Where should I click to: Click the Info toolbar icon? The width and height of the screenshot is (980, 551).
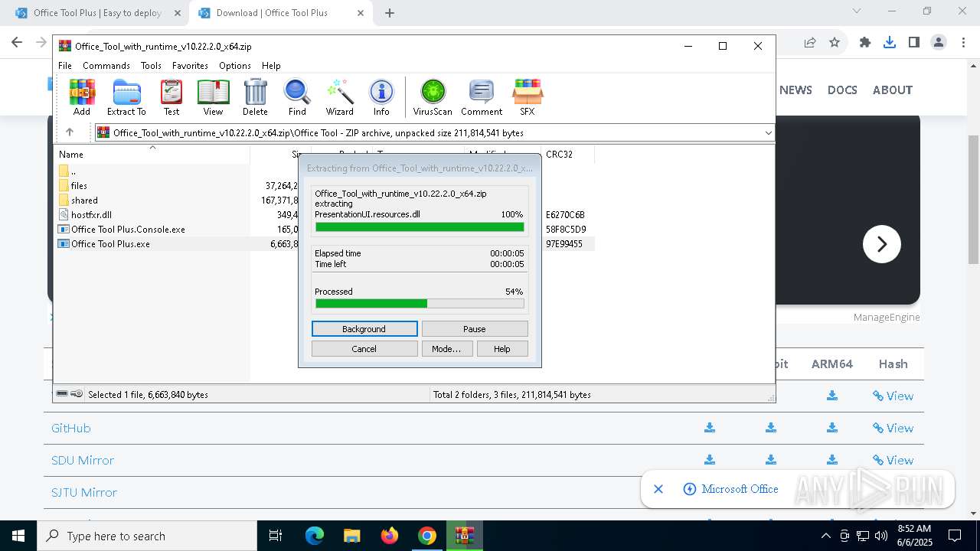click(381, 97)
